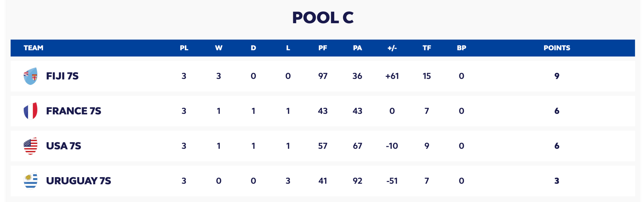
Task: Click the PA column header
Action: [x=357, y=48]
